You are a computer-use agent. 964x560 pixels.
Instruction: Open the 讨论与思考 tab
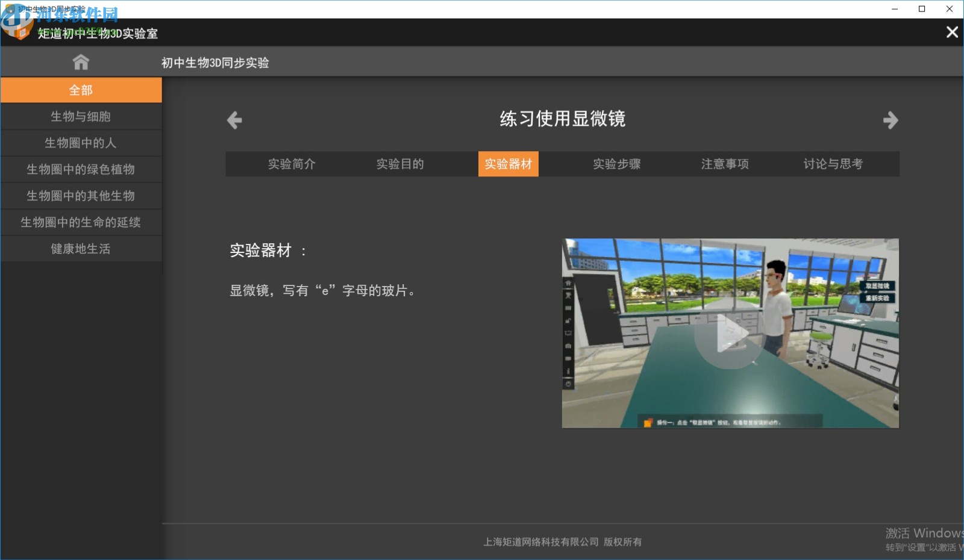tap(833, 164)
